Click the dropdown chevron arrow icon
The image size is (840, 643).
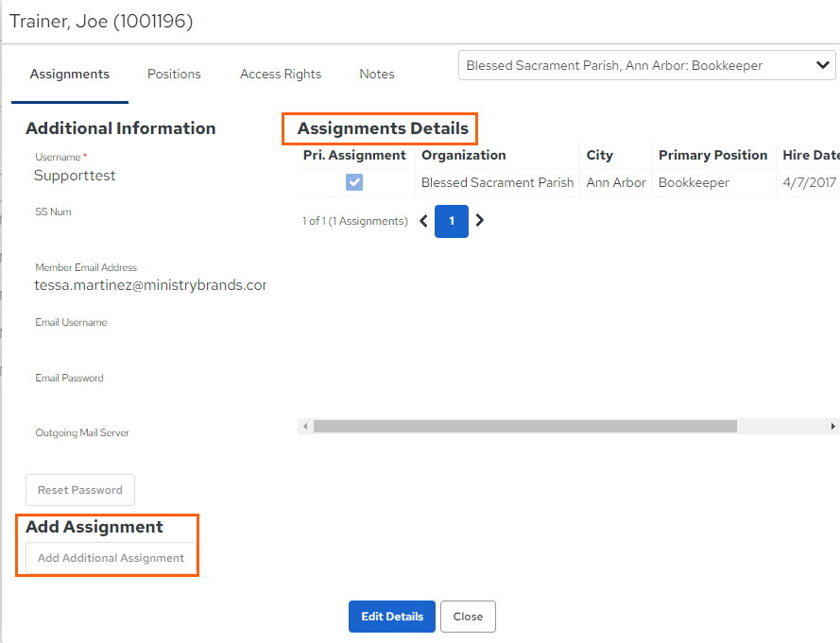click(x=822, y=65)
